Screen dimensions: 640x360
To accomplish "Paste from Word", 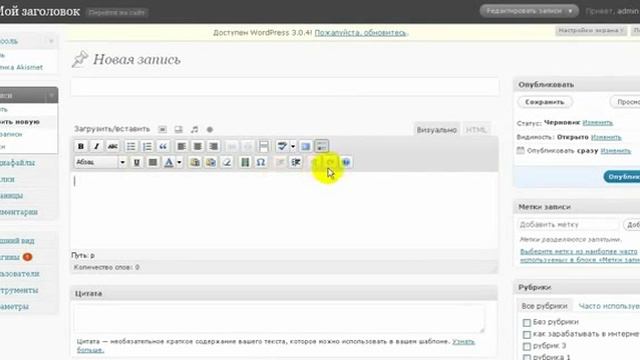I will point(211,162).
